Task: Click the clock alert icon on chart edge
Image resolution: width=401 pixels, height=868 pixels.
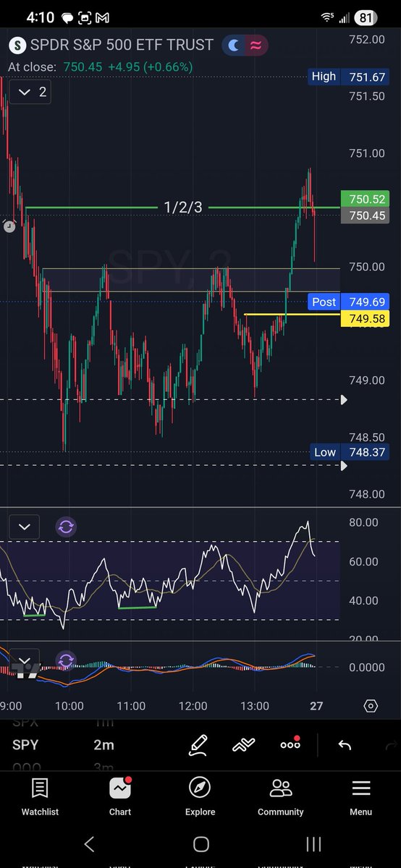Action: coord(9,226)
